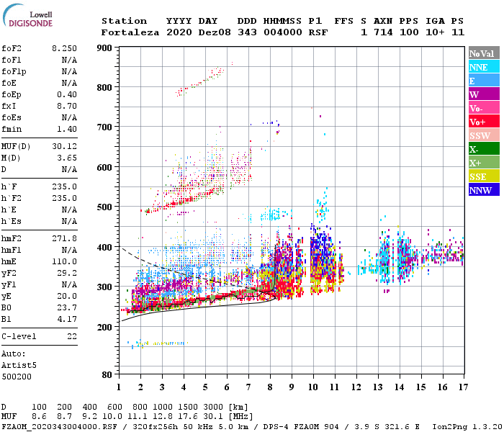This screenshot has height=432, width=504.
Task: Click the B1 value 4.17
Action: [67, 319]
